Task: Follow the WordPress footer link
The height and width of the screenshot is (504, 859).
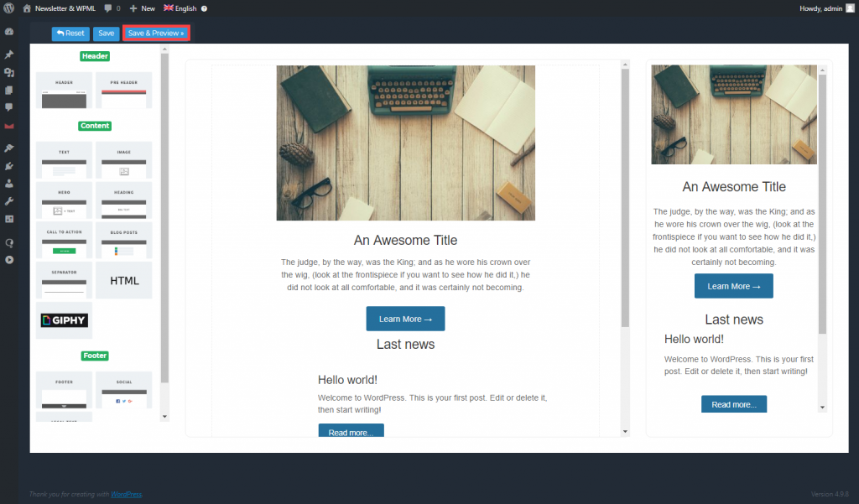Action: tap(127, 494)
